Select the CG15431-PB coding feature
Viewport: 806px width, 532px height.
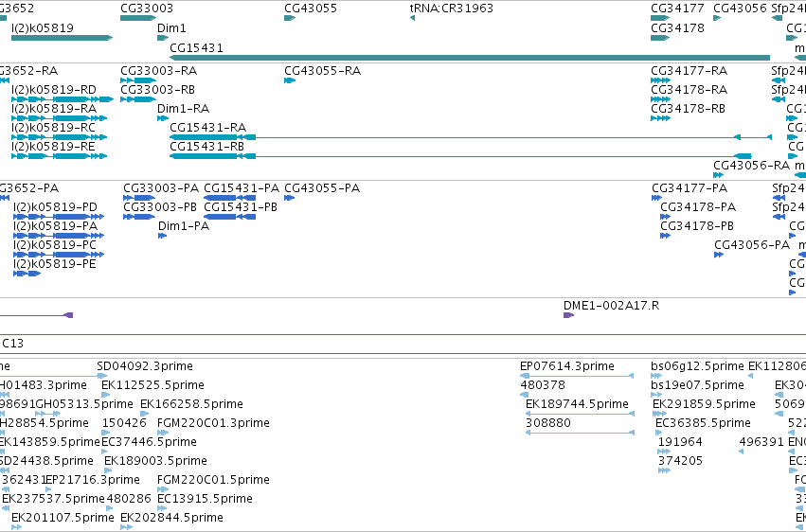(230, 217)
